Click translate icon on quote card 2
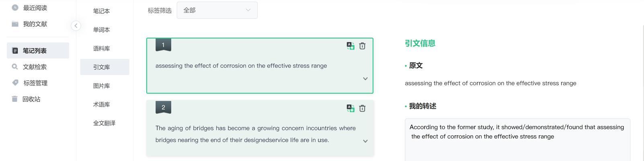Viewport: 644px width, 161px height. pyautogui.click(x=351, y=108)
